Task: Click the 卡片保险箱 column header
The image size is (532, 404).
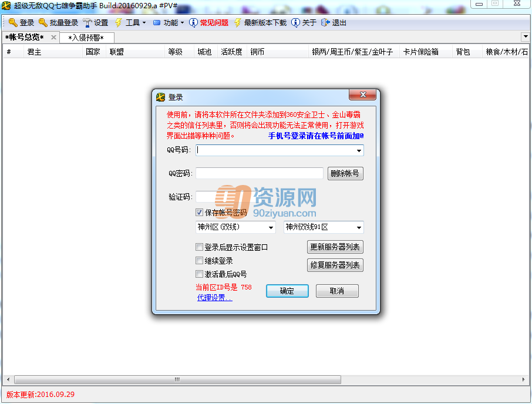Action: (x=426, y=52)
